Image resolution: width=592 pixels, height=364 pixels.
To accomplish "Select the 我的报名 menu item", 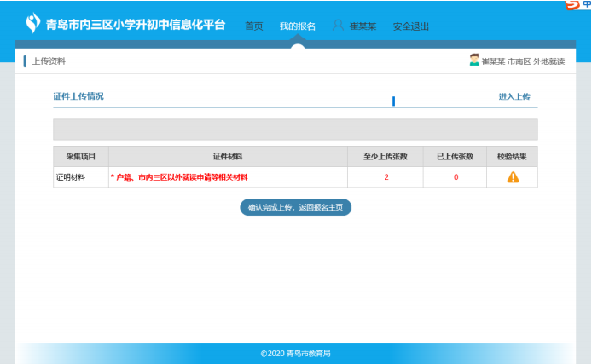I will 297,26.
